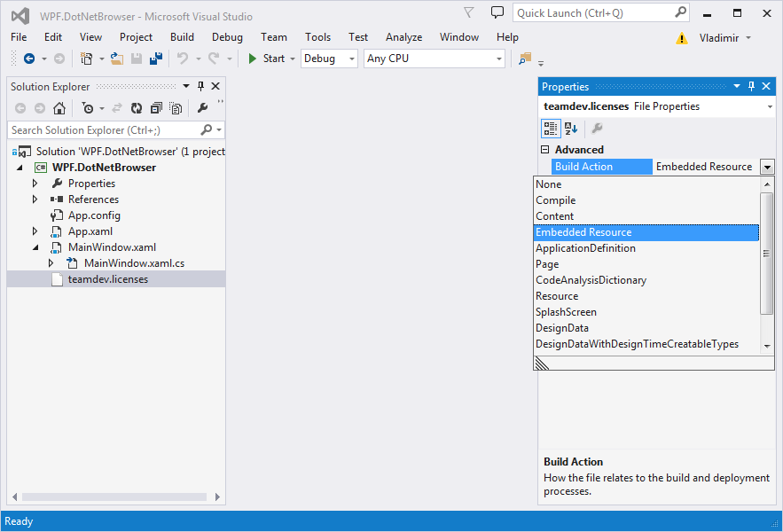Click the Save toolbar icon
Screen dimensions: 783x532
pyautogui.click(x=137, y=59)
